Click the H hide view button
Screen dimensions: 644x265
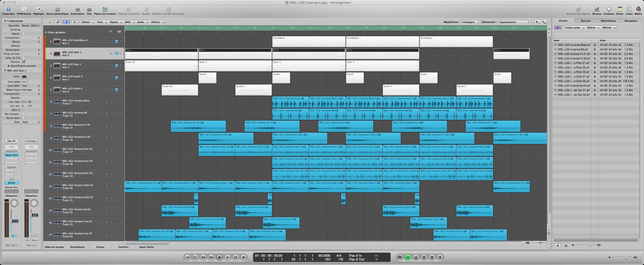click(74, 22)
